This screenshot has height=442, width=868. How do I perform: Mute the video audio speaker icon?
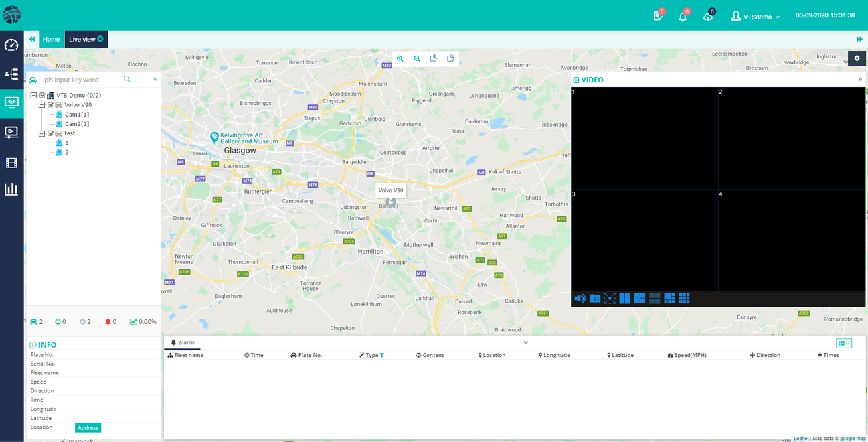[580, 299]
